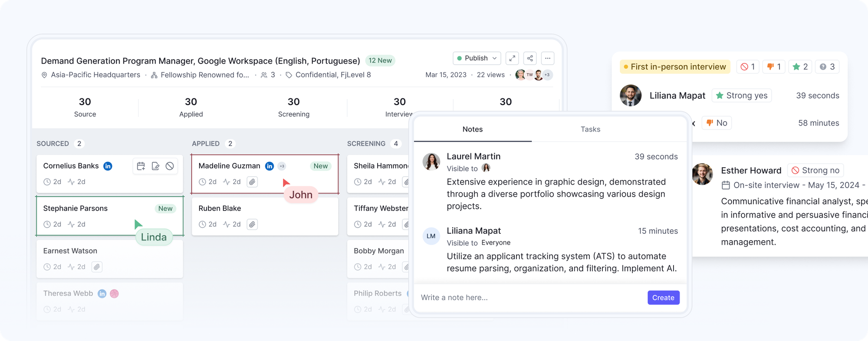Click the tag icon beside Confidential
Screen dimensions: 868x341
pos(289,75)
